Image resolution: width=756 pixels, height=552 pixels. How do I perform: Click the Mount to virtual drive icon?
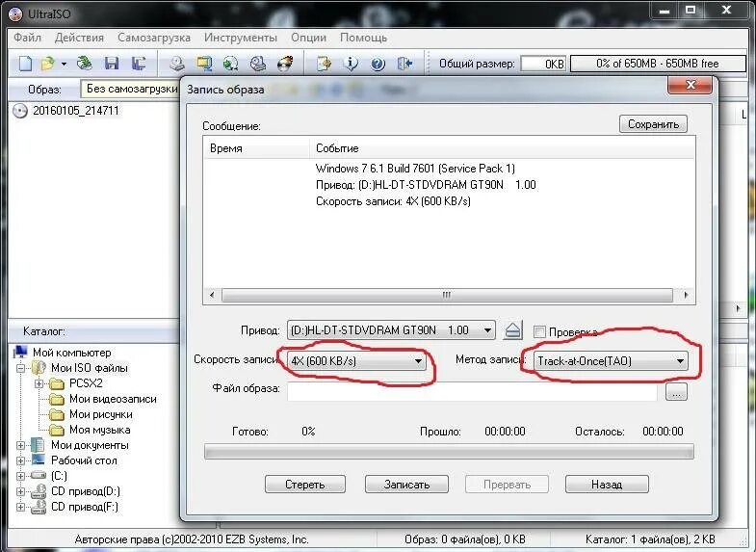pyautogui.click(x=258, y=64)
